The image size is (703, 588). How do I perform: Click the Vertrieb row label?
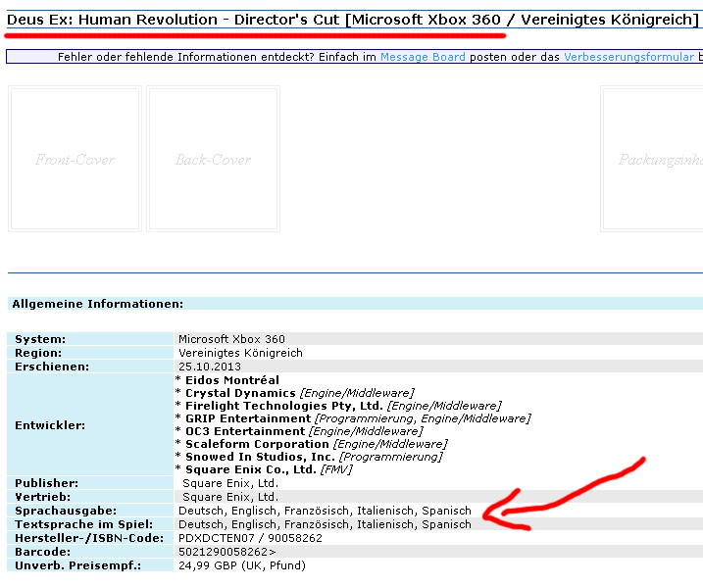(42, 497)
